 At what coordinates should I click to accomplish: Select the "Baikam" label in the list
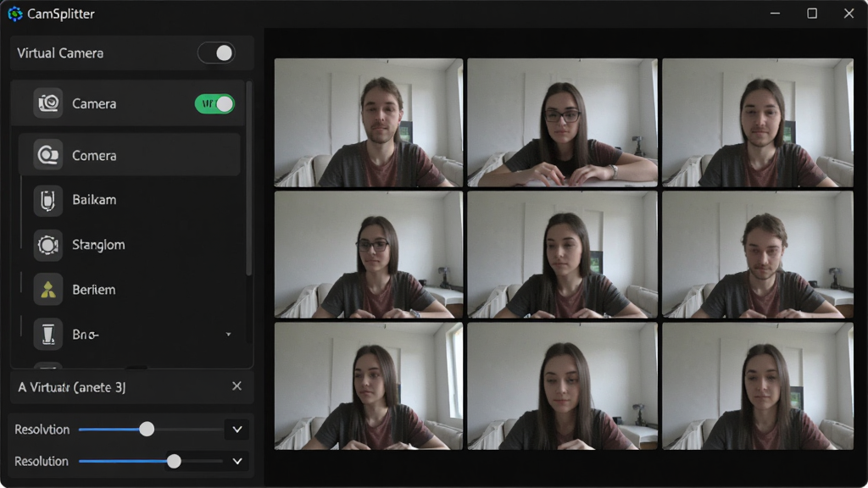pyautogui.click(x=94, y=200)
